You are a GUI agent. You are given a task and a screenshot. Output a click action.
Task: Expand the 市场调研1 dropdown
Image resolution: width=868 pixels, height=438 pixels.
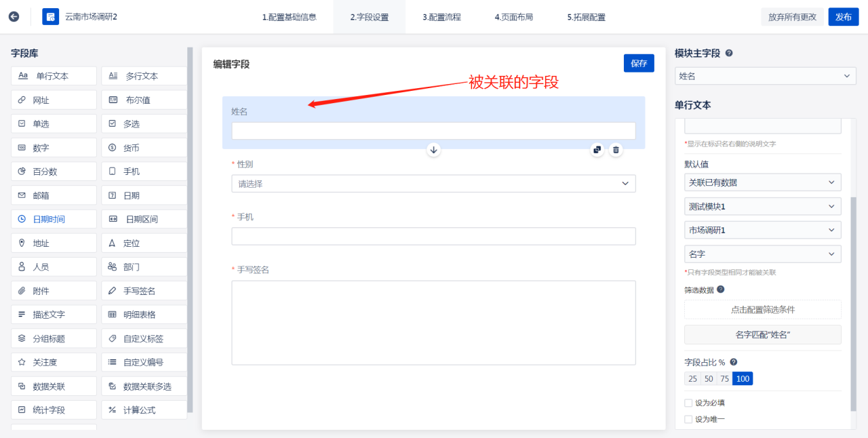pos(763,230)
